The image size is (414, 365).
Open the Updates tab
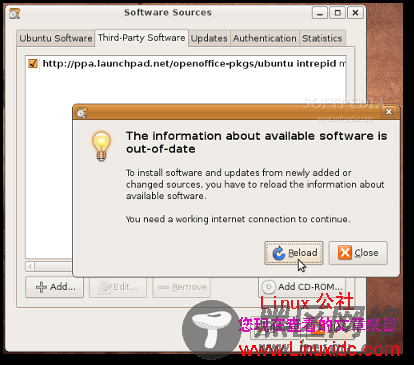(209, 38)
